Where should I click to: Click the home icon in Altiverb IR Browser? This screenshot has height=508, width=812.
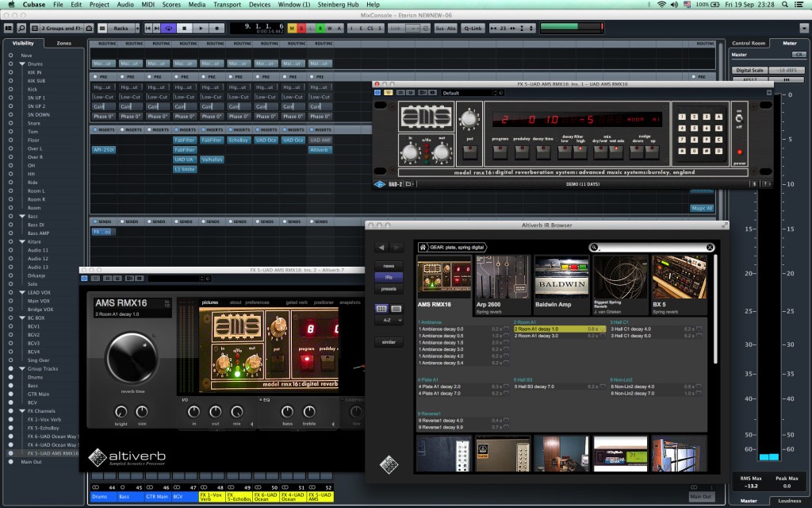pyautogui.click(x=423, y=248)
